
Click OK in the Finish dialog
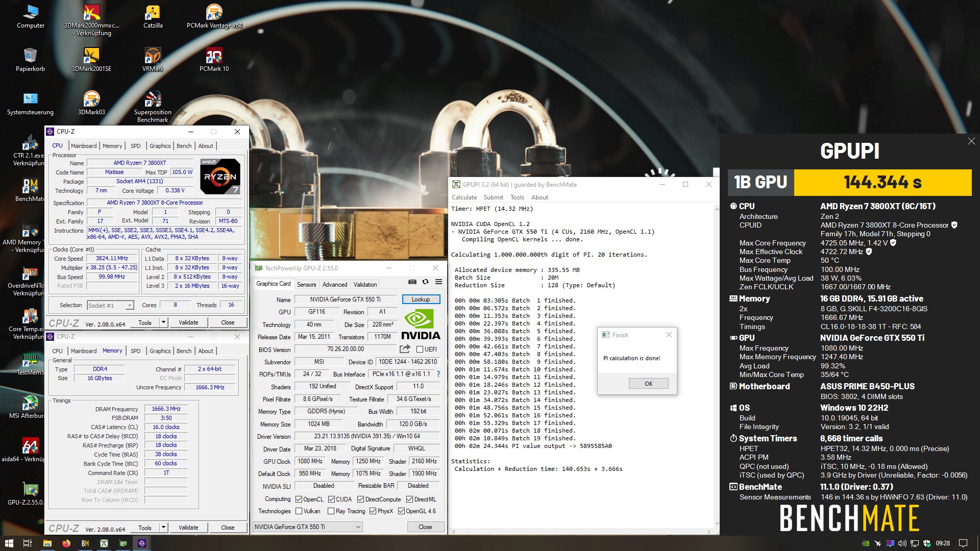648,384
